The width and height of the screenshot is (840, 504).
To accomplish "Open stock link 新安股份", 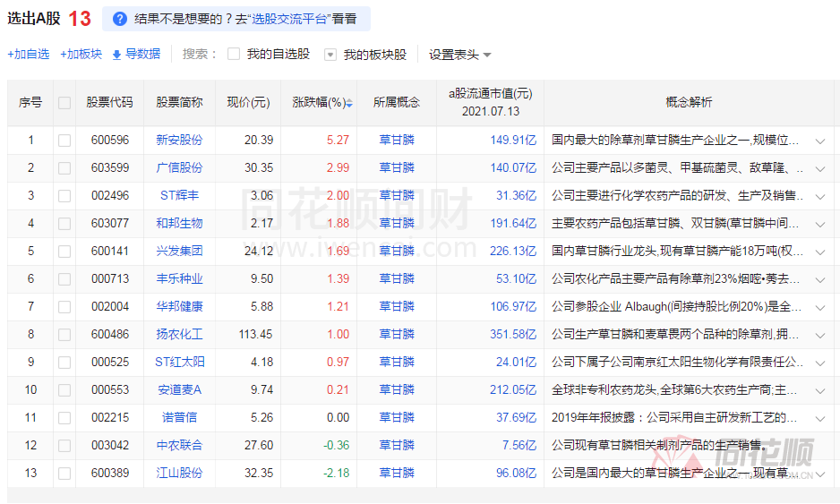I will [179, 141].
